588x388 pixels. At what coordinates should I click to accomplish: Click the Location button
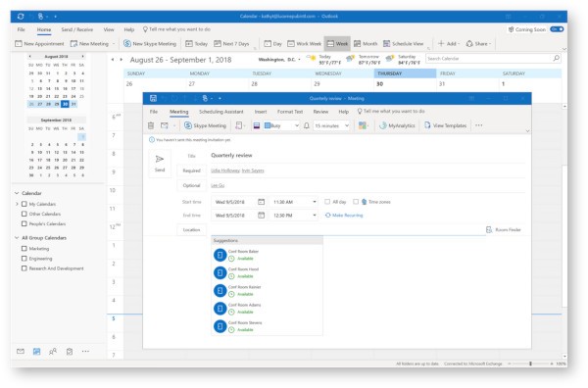point(192,229)
